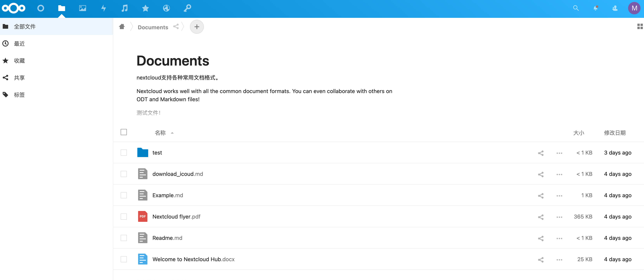Go to home via breadcrumb house icon
The width and height of the screenshot is (644, 280).
click(x=122, y=27)
